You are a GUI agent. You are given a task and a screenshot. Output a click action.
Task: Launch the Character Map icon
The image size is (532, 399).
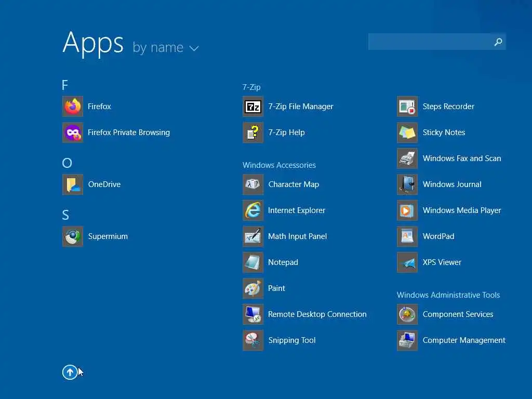(x=253, y=184)
